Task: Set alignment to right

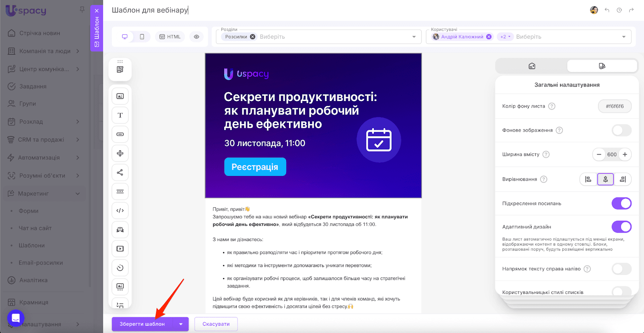Action: pos(623,179)
